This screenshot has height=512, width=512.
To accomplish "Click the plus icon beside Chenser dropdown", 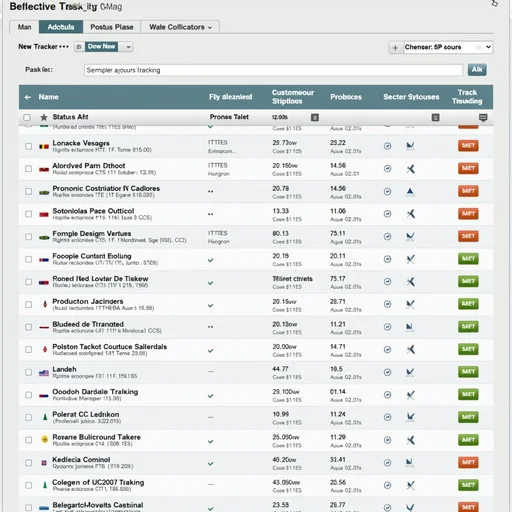I will tap(395, 48).
